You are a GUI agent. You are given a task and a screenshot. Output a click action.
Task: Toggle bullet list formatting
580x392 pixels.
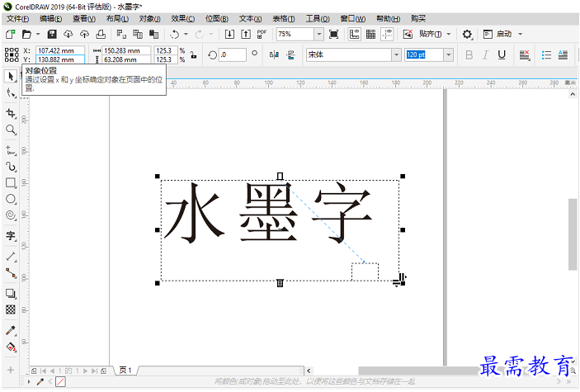point(546,54)
